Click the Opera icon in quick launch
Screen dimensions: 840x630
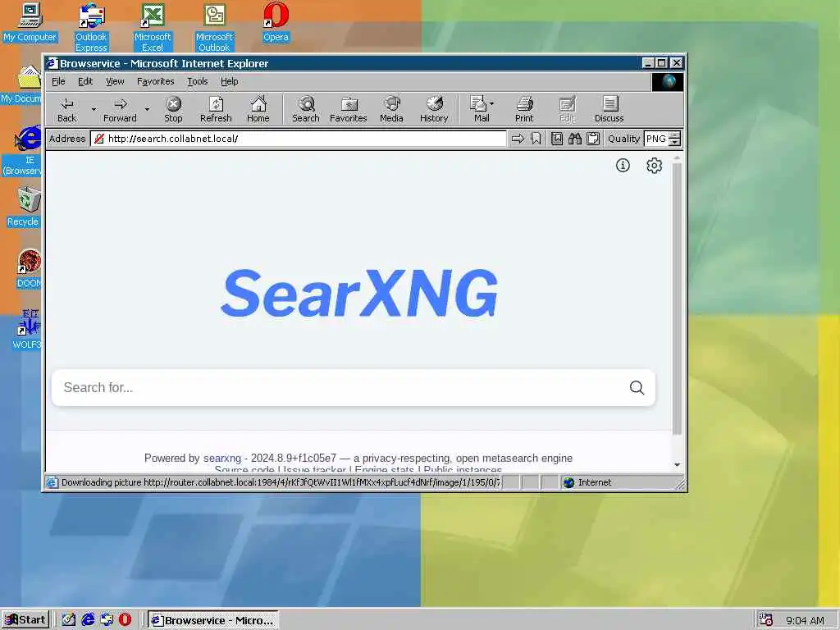(125, 620)
